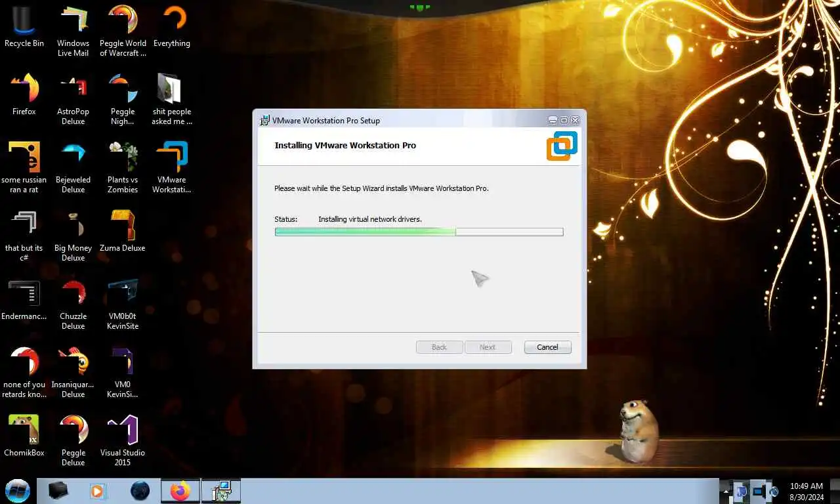Select Peggle World of Warcraft desktop icon
The height and width of the screenshot is (504, 840).
coord(123,31)
